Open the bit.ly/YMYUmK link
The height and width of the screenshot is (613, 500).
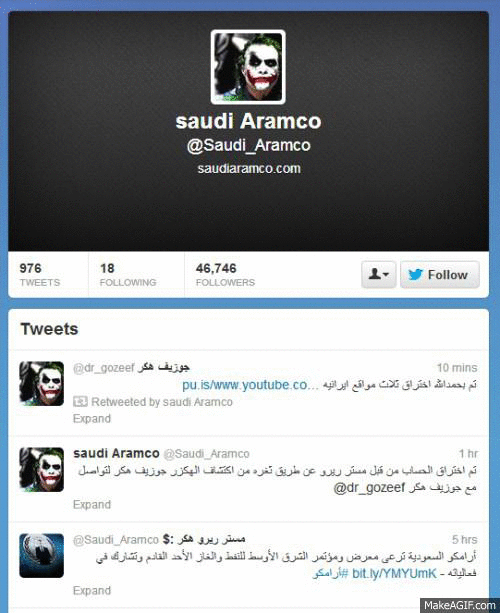click(x=394, y=574)
